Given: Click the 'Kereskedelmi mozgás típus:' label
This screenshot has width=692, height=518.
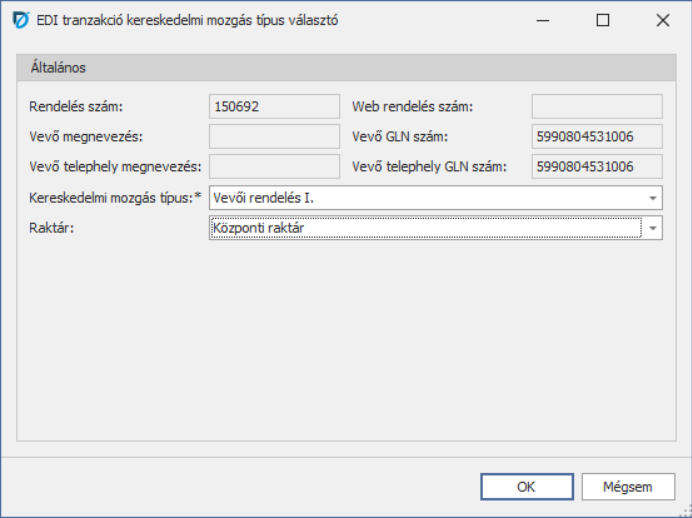Looking at the screenshot, I should [115, 198].
